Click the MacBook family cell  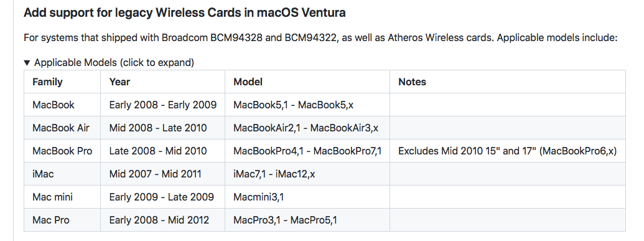pyautogui.click(x=62, y=105)
